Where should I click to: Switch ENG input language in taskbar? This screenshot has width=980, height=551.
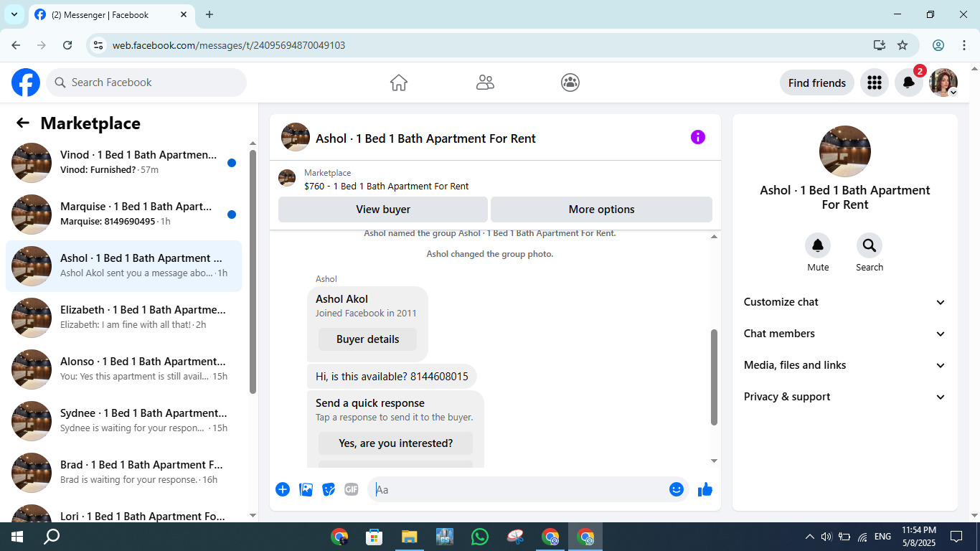click(x=882, y=537)
